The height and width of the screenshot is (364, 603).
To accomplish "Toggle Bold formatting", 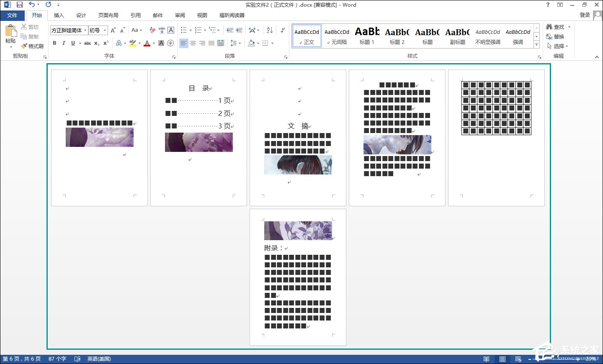I will coord(54,43).
